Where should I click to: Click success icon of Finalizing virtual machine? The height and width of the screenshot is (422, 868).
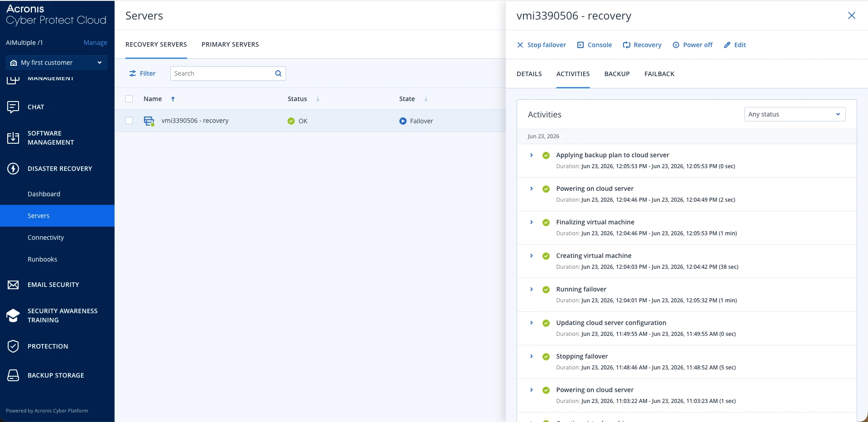(546, 223)
